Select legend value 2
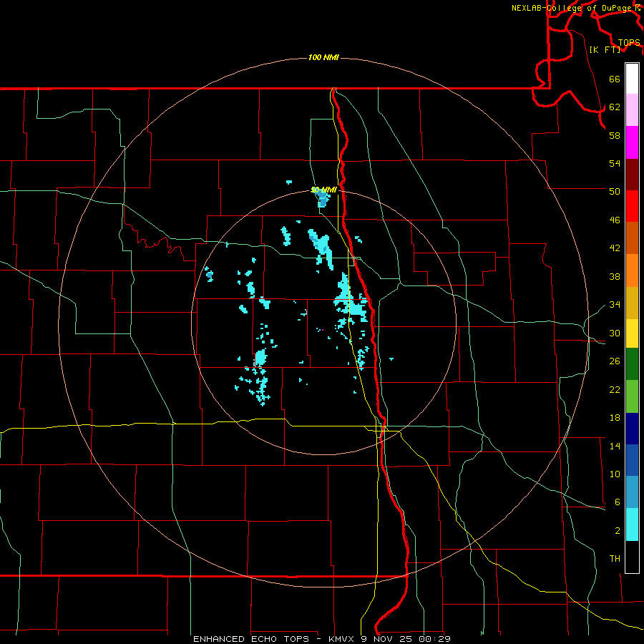Image resolution: width=644 pixels, height=644 pixels. coord(618,531)
